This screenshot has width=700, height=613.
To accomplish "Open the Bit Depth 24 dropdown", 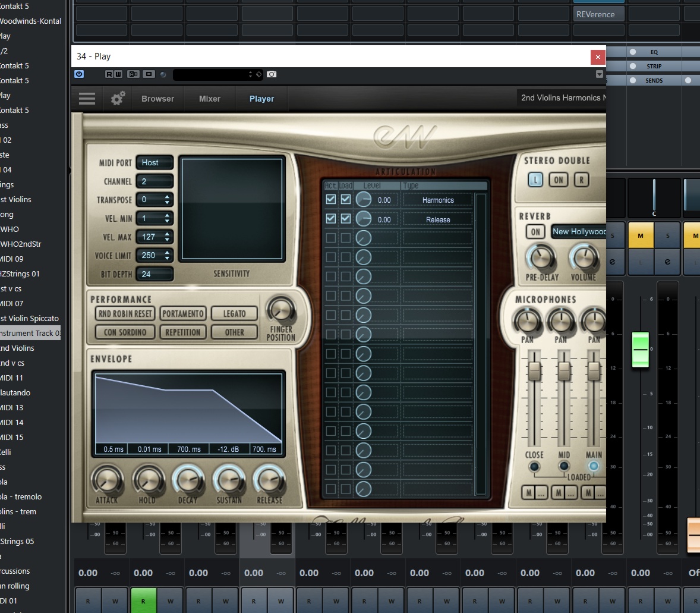I will tap(154, 274).
